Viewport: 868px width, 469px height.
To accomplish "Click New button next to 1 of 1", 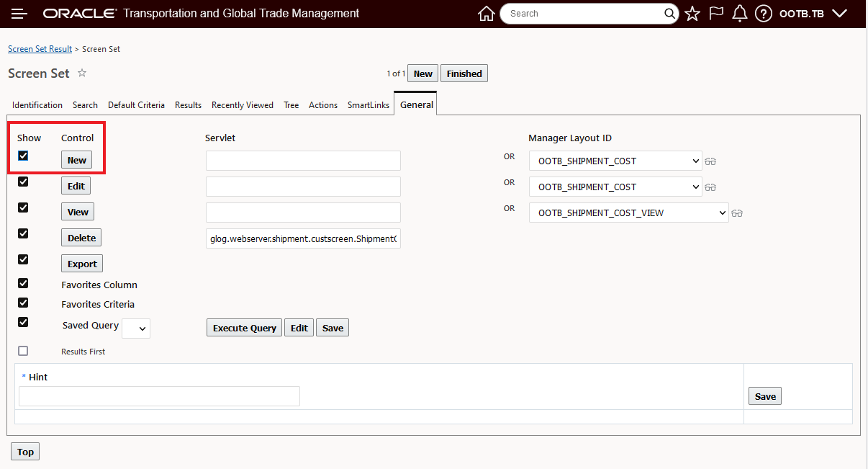I will point(423,73).
